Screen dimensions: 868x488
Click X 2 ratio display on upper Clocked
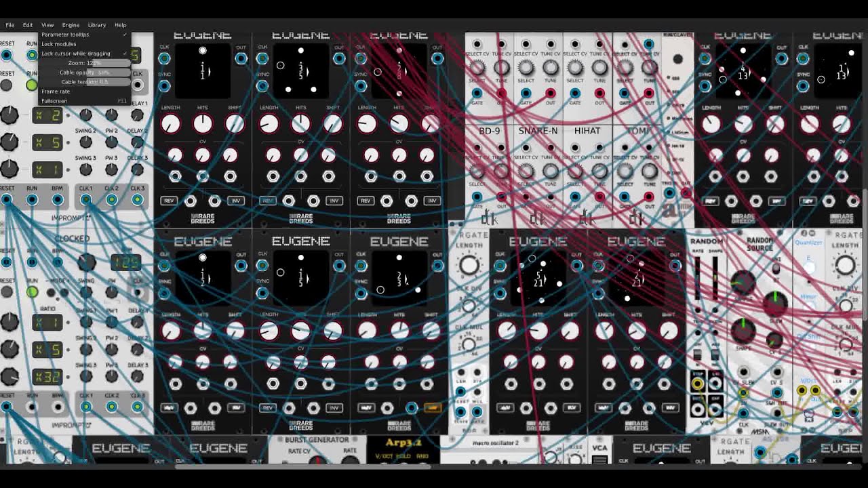click(x=47, y=115)
